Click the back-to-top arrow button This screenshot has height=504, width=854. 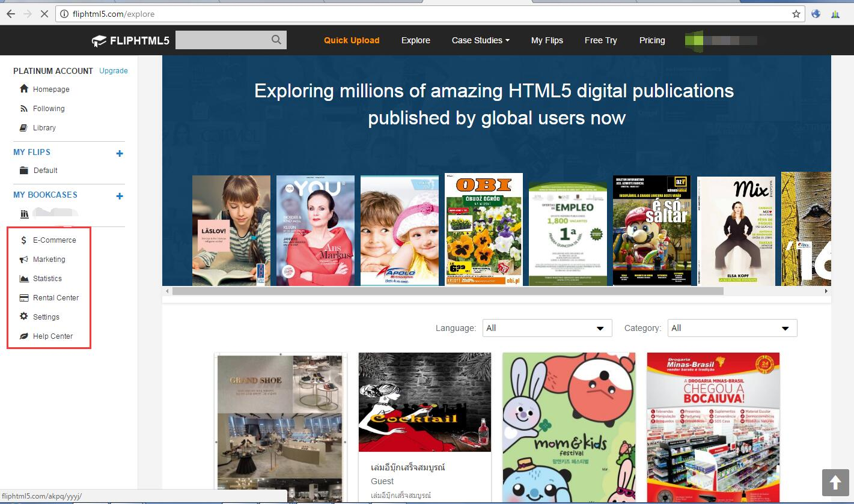pos(835,482)
